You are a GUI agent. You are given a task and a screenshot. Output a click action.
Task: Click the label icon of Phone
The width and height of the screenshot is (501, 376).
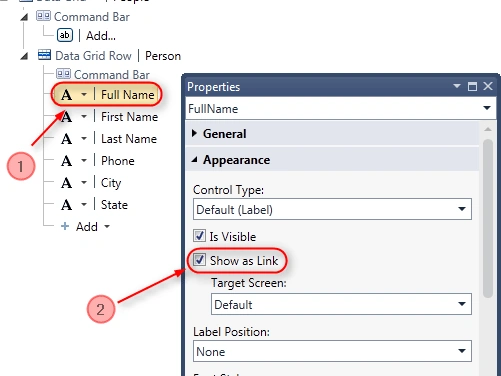coord(66,161)
